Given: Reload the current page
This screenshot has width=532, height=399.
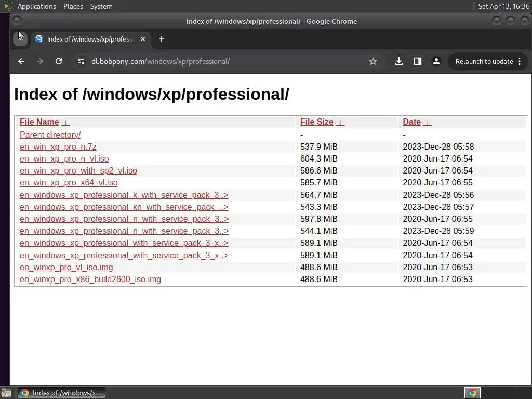Looking at the screenshot, I should click(59, 61).
